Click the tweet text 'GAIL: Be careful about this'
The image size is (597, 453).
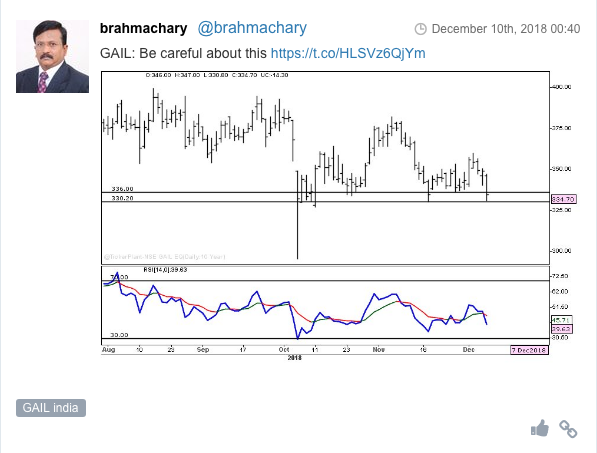(183, 53)
